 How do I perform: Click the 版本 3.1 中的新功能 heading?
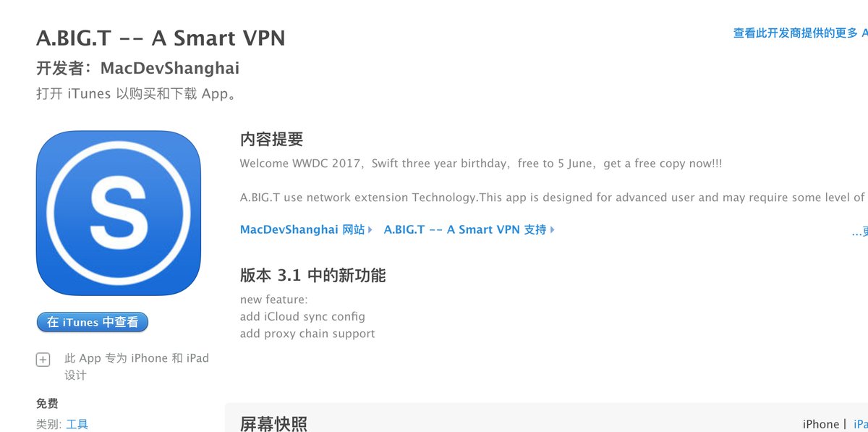click(312, 276)
